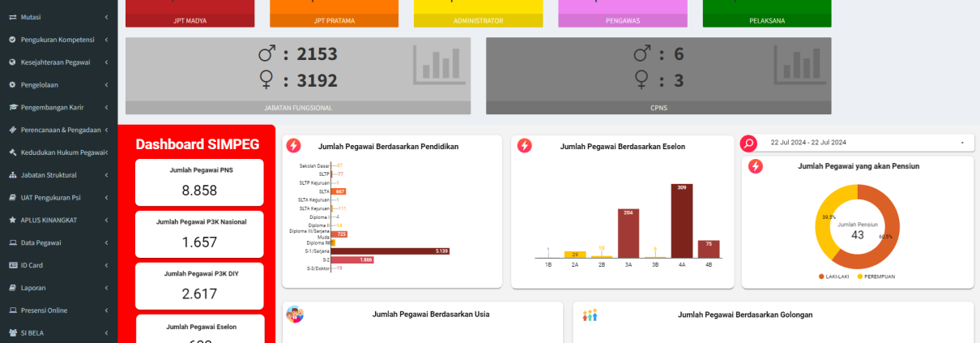Open the date range dropdown 22 Jul 2024
Screen dimensions: 980x343
coord(868,143)
